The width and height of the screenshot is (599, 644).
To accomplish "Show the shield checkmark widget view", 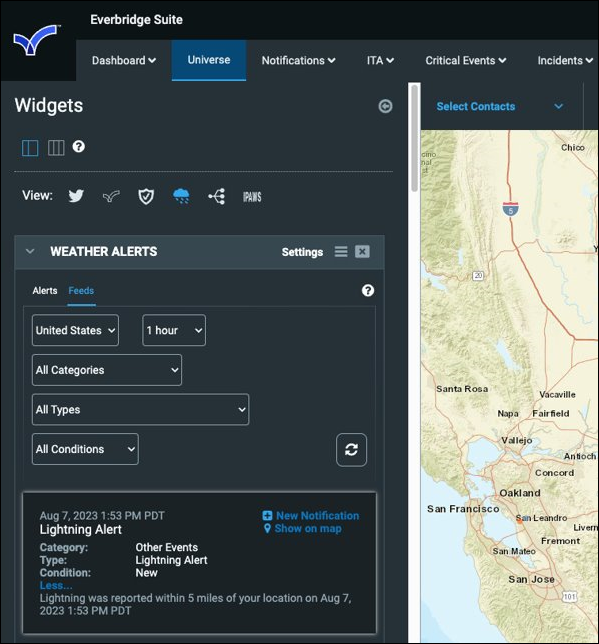I will coord(146,196).
